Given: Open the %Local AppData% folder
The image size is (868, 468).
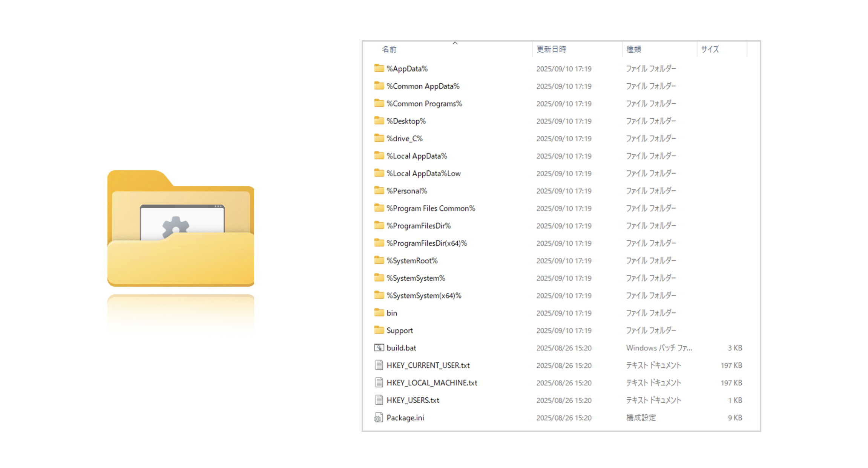Looking at the screenshot, I should [416, 156].
